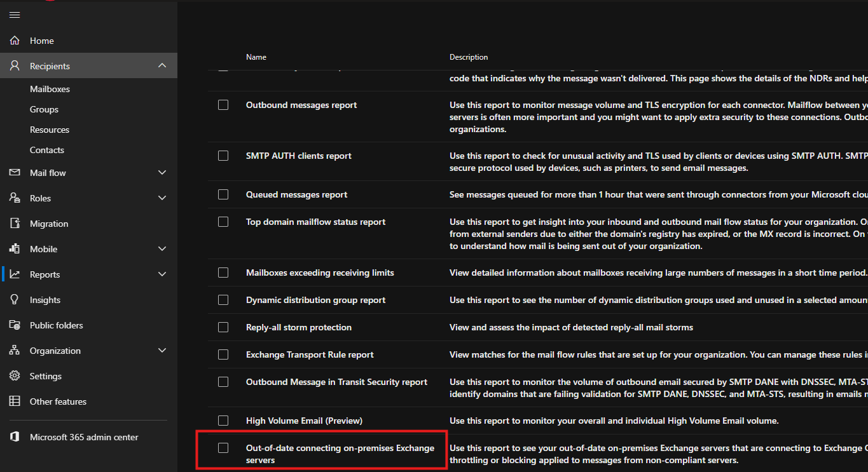This screenshot has width=868, height=472.
Task: Expand the Organization section chevron
Action: [x=162, y=351]
